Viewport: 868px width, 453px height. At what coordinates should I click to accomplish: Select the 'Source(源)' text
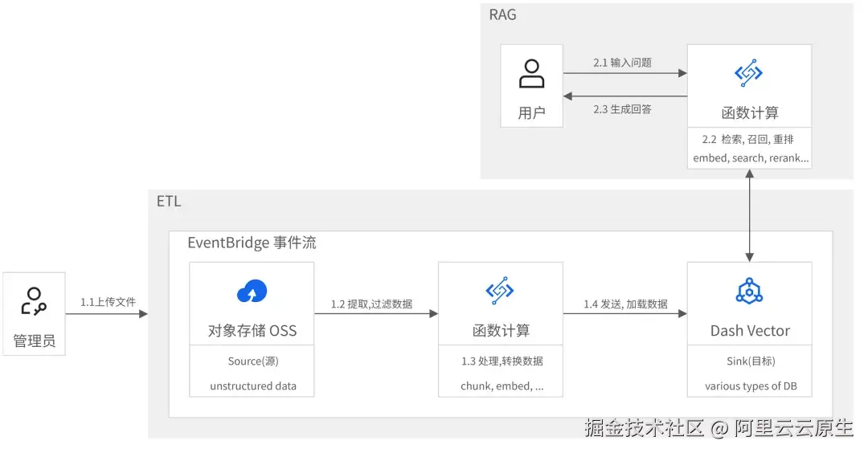point(253,361)
